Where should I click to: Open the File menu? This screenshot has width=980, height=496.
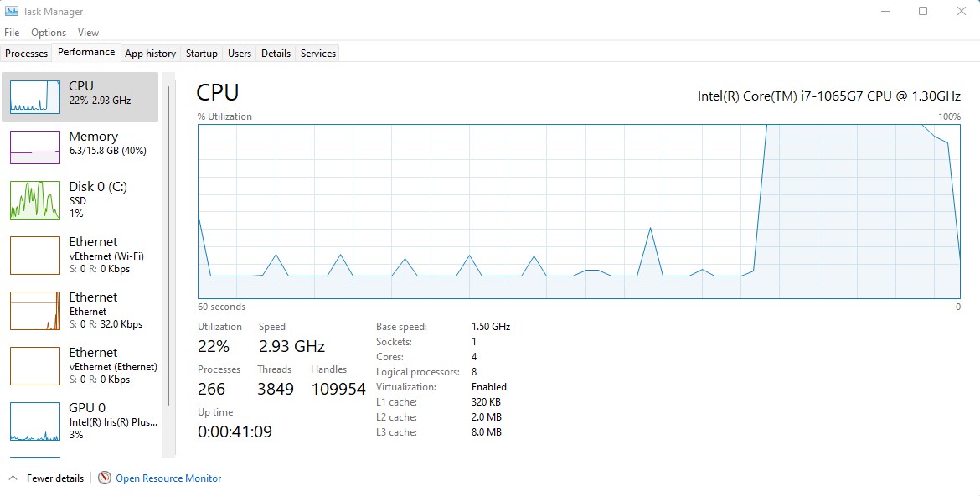click(11, 32)
